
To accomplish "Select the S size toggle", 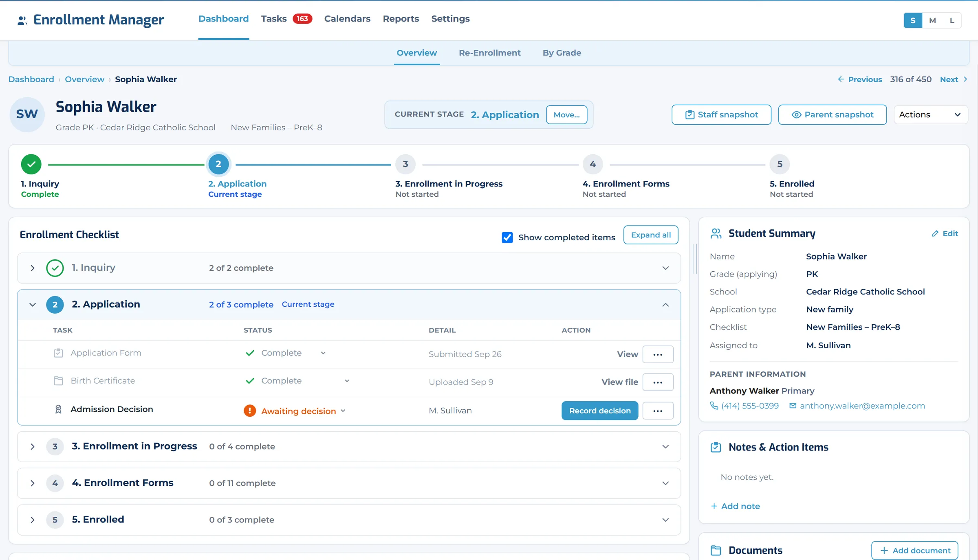I will coord(913,20).
